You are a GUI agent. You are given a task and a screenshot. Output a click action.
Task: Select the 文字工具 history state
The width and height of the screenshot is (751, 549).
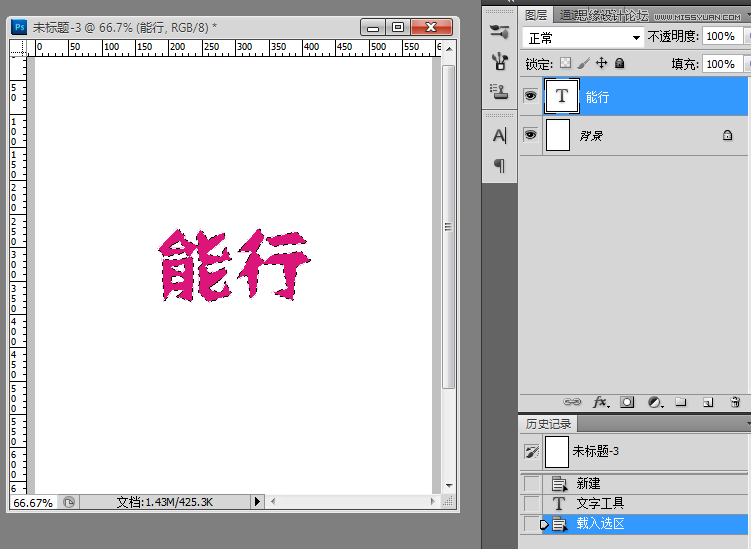click(600, 503)
